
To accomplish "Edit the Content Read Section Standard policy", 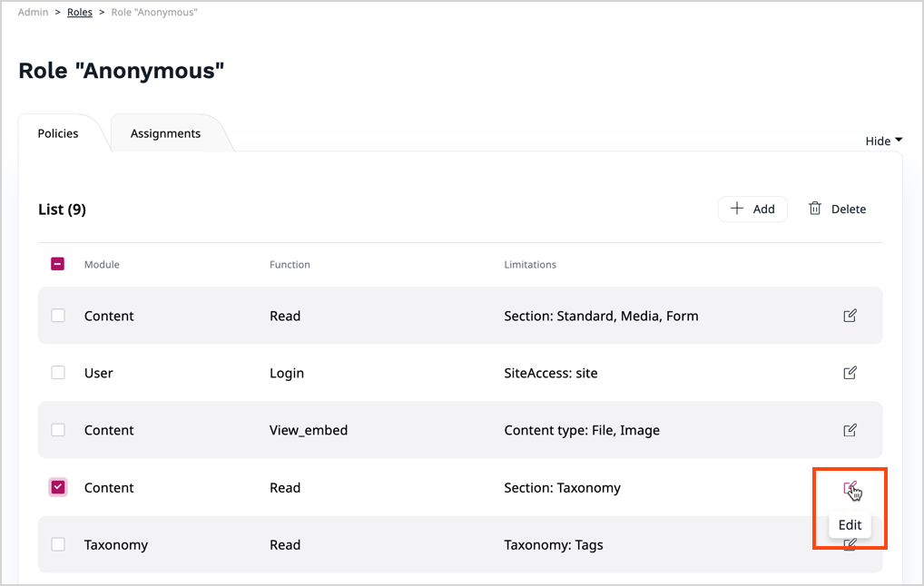I will (850, 316).
